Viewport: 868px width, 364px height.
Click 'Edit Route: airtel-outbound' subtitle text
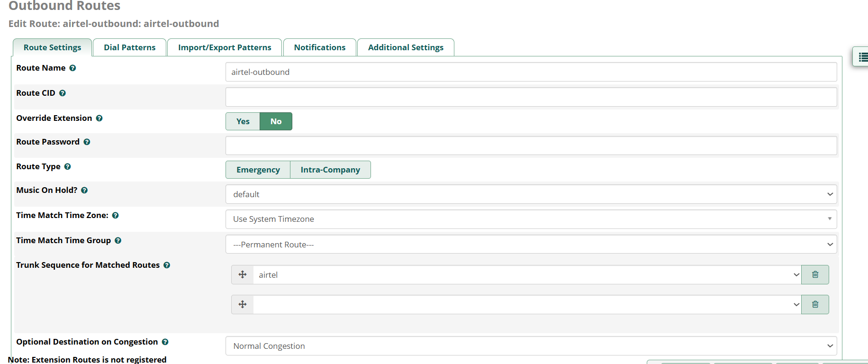pos(114,24)
